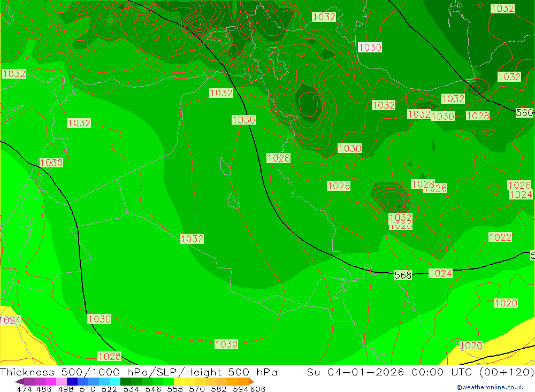Click the 1022 isobar pressure label
This screenshot has height=392, width=535.
click(x=500, y=237)
